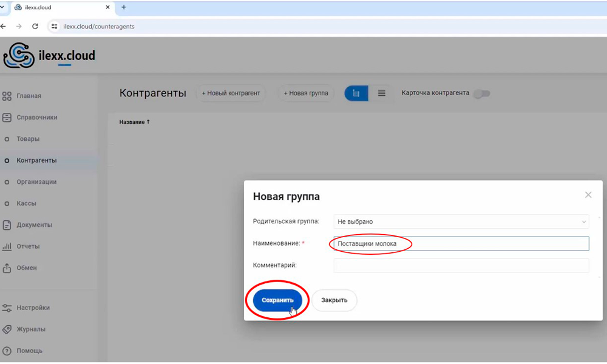The image size is (607, 364).
Task: Switch to the flat list view
Action: 382,93
